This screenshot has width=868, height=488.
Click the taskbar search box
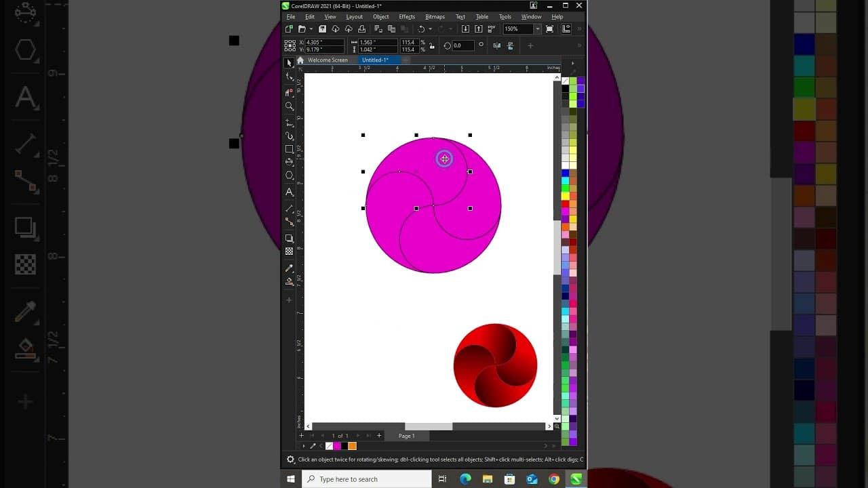(366, 479)
